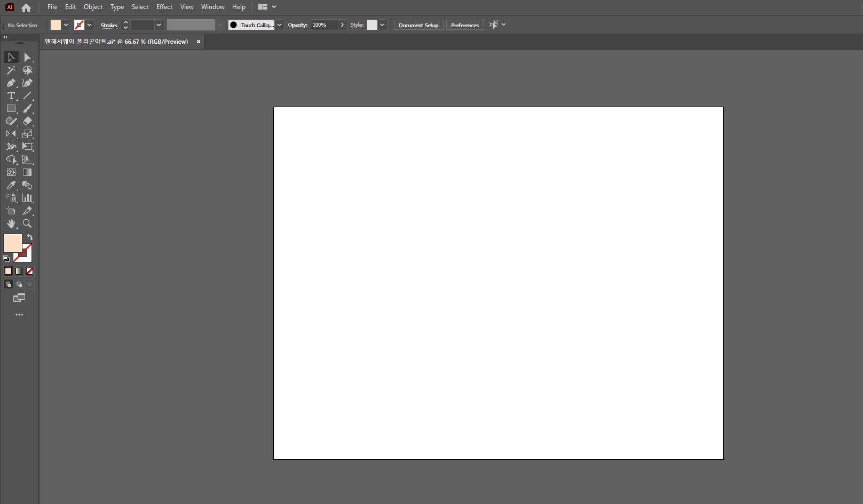Screen dimensions: 863x504
Task: Collapse the toolbar with double-arrow
Action: [x=5, y=37]
